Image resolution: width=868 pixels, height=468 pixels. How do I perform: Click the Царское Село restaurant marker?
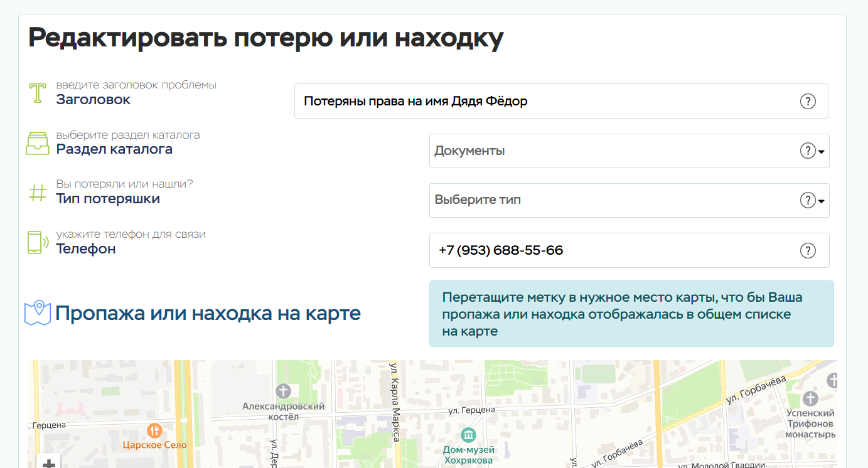[x=154, y=430]
